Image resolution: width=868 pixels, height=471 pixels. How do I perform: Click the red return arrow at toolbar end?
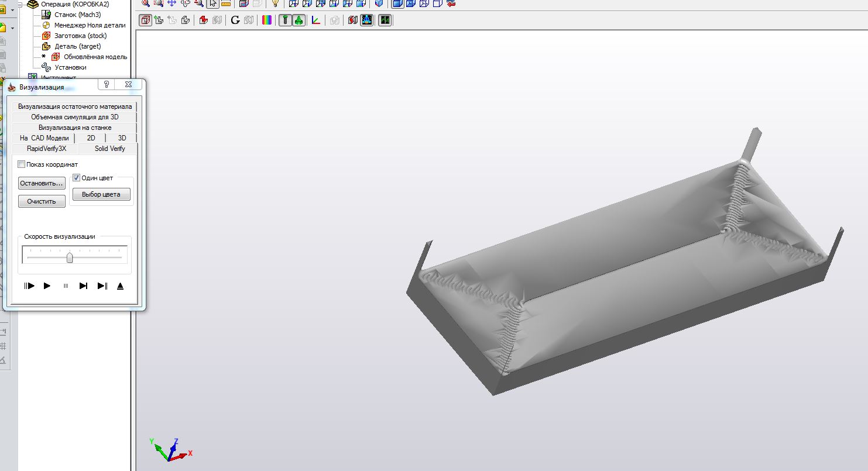click(450, 3)
